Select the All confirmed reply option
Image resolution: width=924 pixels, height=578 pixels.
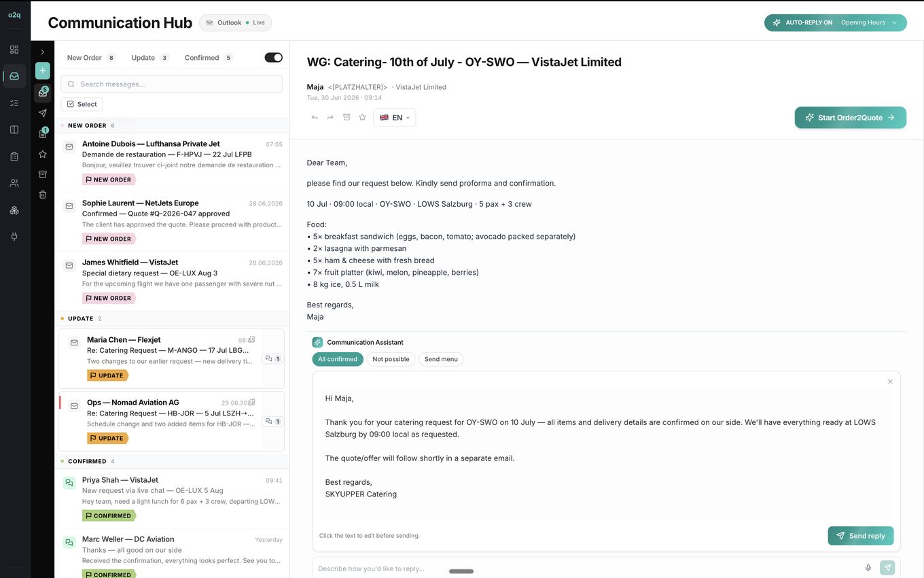point(338,359)
